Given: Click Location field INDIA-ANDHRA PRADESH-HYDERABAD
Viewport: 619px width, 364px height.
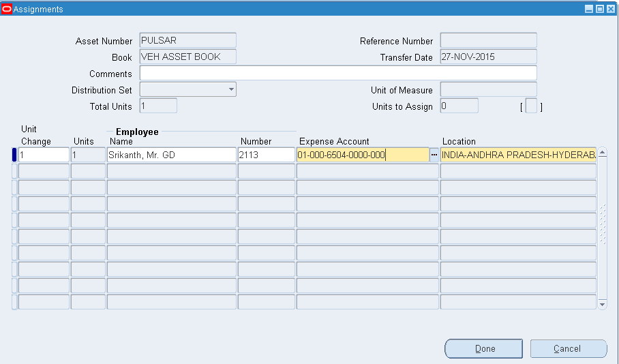Looking at the screenshot, I should pyautogui.click(x=517, y=155).
